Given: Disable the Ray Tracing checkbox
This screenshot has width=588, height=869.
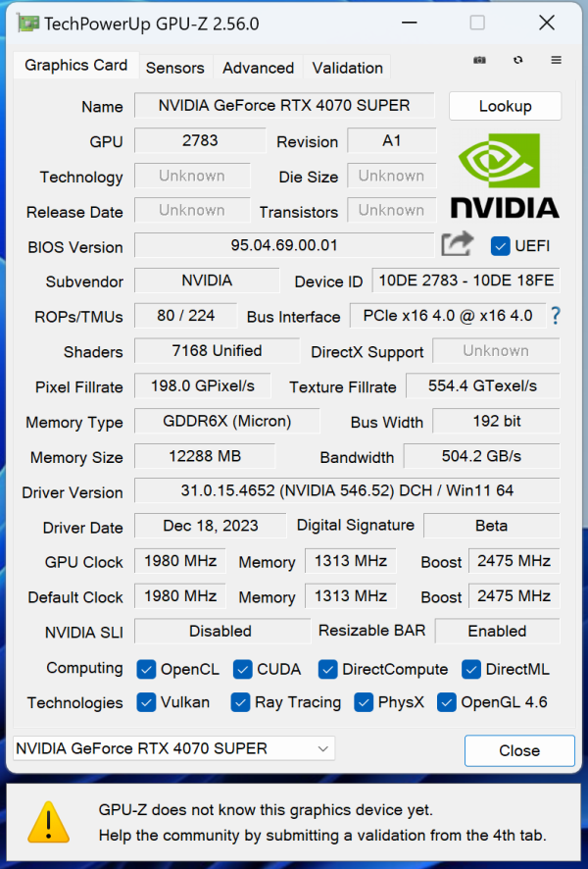Looking at the screenshot, I should [240, 702].
